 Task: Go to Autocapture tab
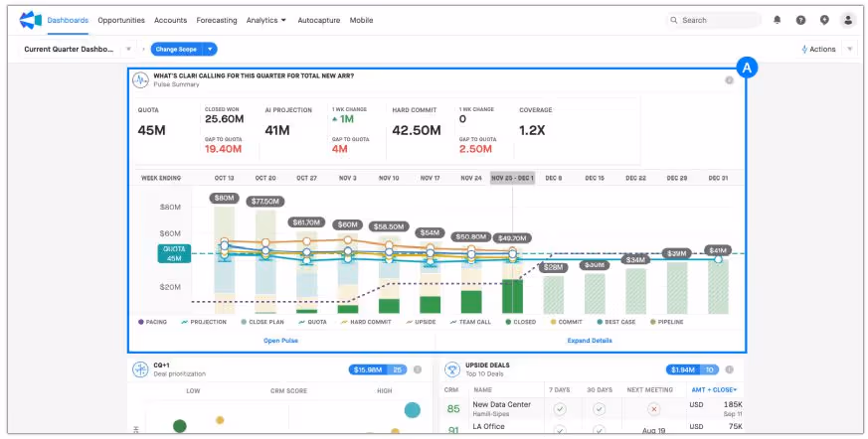(x=319, y=20)
